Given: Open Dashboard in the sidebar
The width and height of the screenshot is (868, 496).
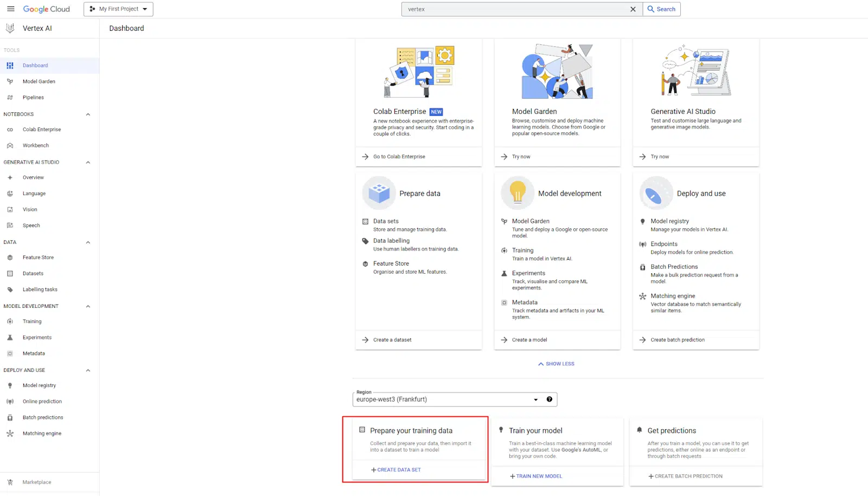Looking at the screenshot, I should [49, 66].
